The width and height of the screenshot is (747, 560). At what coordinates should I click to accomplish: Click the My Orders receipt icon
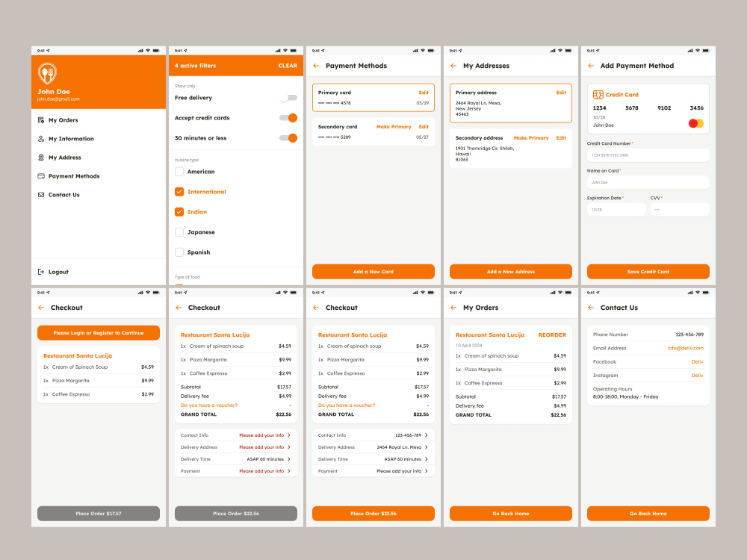point(41,120)
